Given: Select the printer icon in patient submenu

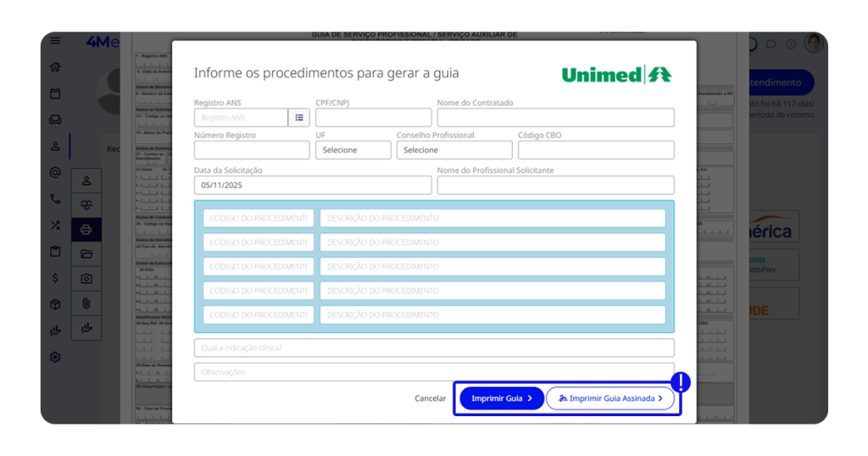Looking at the screenshot, I should pyautogui.click(x=86, y=229).
